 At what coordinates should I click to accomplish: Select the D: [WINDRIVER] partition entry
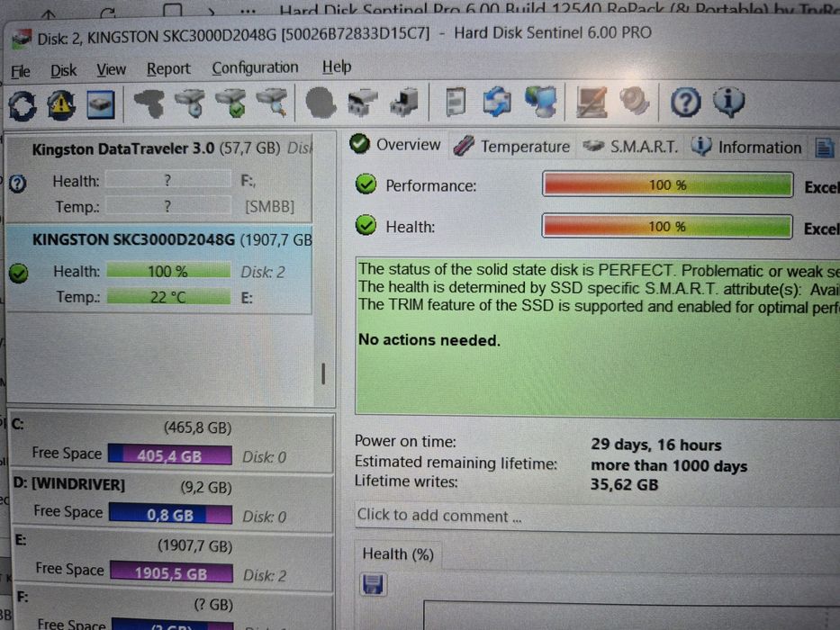pos(172,502)
